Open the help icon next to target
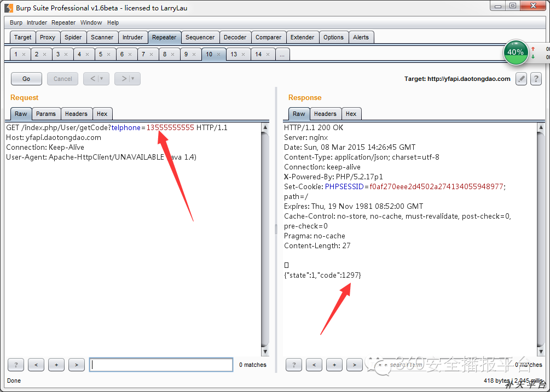This screenshot has width=550, height=392. click(x=536, y=79)
